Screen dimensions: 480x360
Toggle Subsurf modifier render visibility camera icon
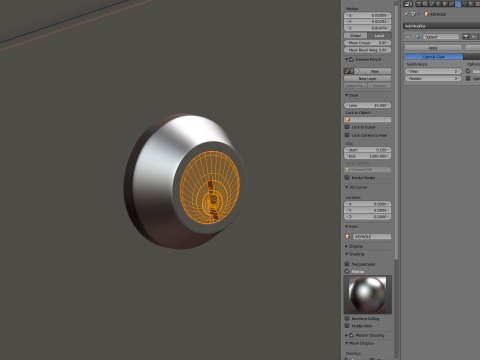[x=465, y=37]
